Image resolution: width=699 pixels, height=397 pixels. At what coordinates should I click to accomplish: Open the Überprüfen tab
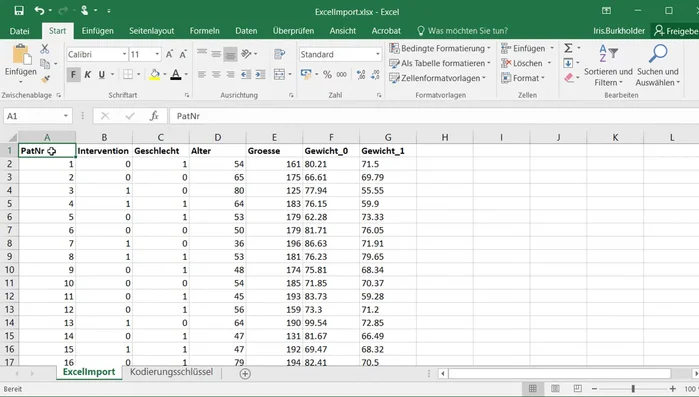[x=293, y=31]
